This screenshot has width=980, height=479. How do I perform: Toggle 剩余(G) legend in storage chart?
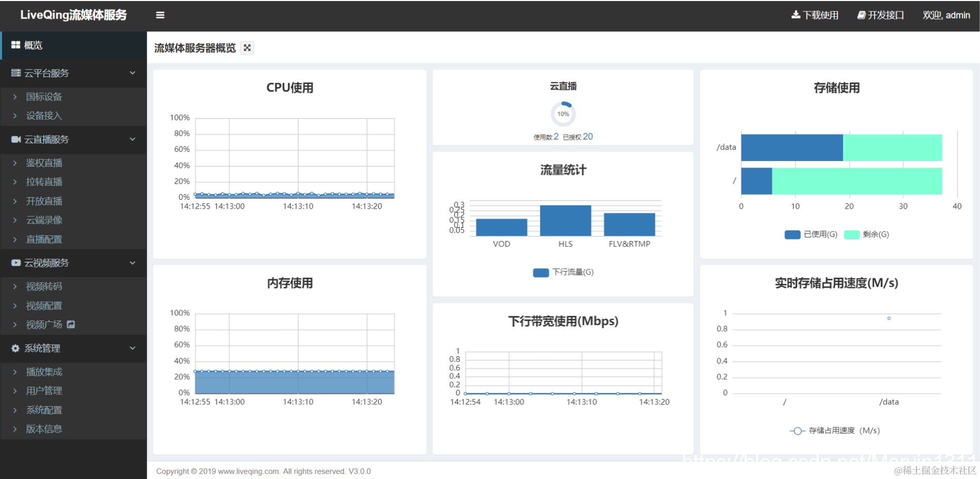867,234
